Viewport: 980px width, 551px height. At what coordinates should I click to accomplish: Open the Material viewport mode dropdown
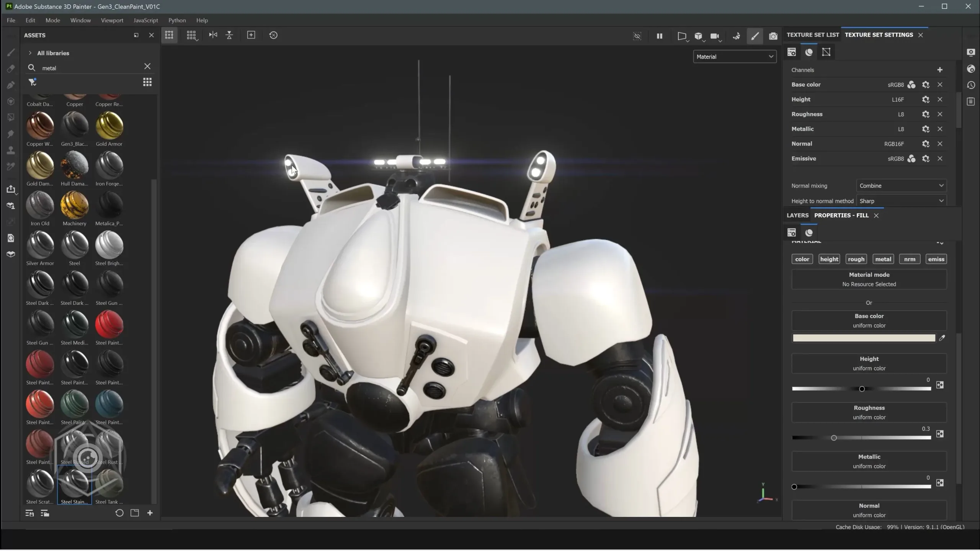pos(735,56)
